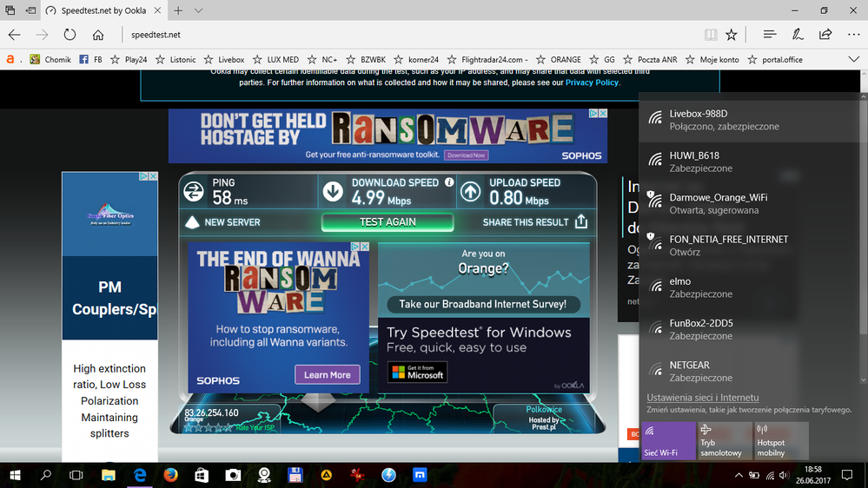Toggle the Sieć Wi-Fi quick action tile
The height and width of the screenshot is (488, 868).
pyautogui.click(x=667, y=441)
